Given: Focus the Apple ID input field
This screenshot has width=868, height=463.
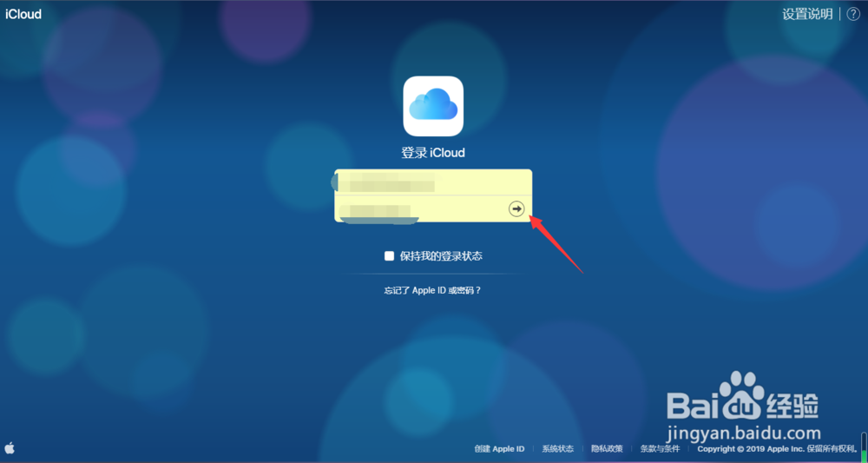Looking at the screenshot, I should (433, 182).
